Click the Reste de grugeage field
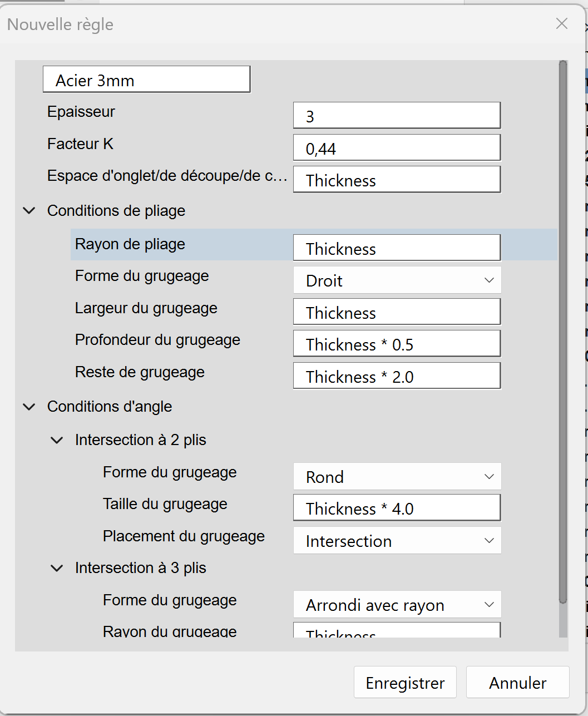 (x=397, y=376)
